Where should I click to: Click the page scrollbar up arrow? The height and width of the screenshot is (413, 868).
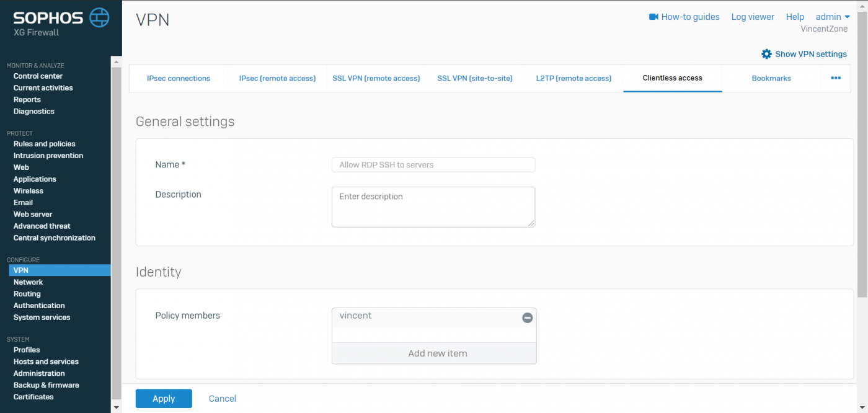click(x=862, y=6)
